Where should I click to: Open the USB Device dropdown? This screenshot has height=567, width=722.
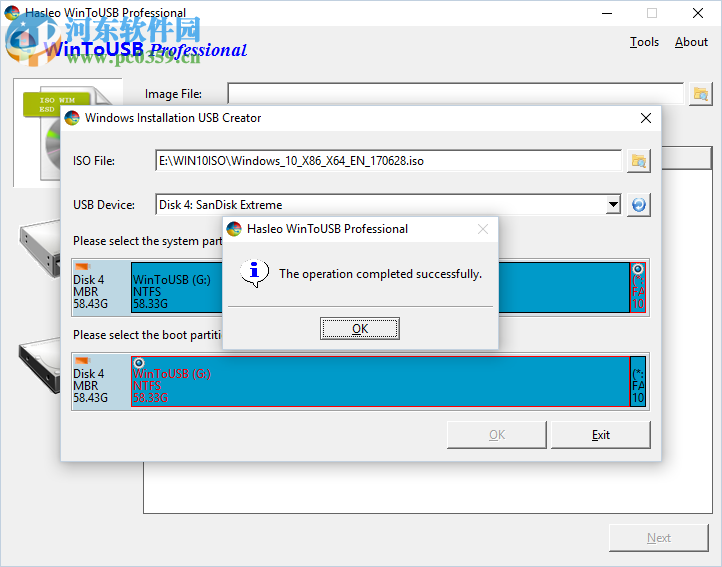click(x=613, y=205)
